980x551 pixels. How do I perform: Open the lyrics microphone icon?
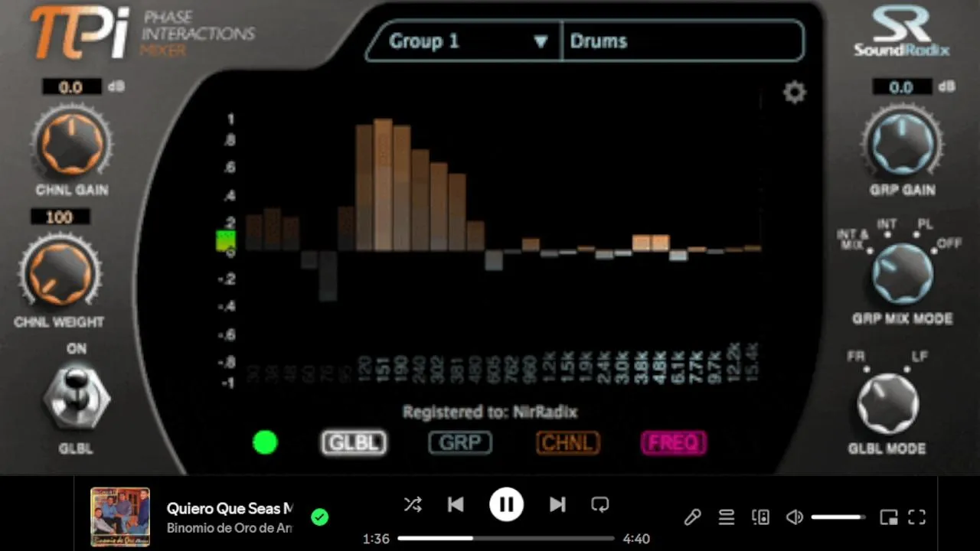(x=692, y=517)
